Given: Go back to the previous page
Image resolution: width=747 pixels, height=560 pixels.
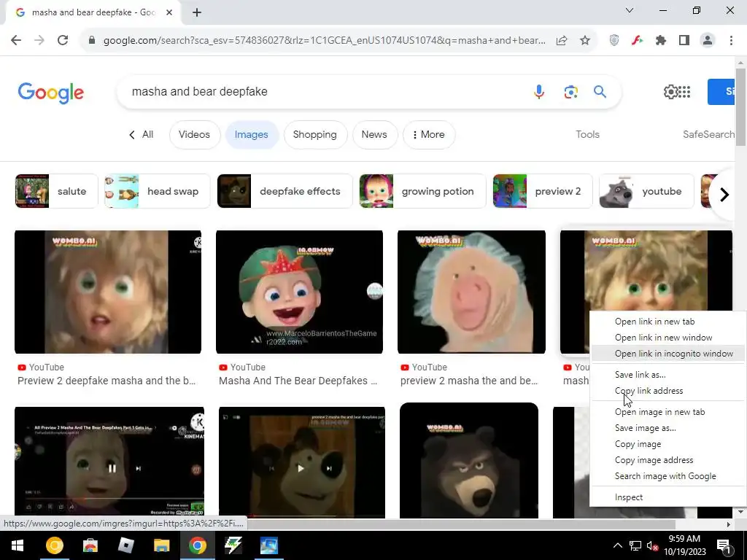Looking at the screenshot, I should pos(16,41).
